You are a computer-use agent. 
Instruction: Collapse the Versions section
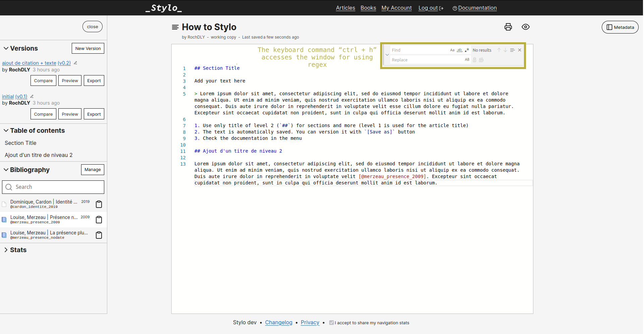[x=6, y=48]
